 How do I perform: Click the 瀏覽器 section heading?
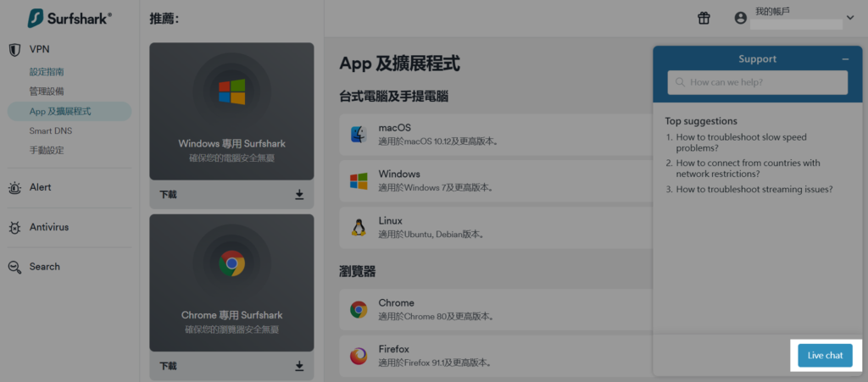(358, 271)
